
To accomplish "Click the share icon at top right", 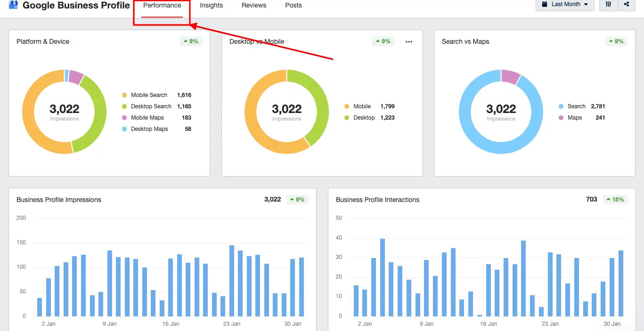I will coord(627,4).
